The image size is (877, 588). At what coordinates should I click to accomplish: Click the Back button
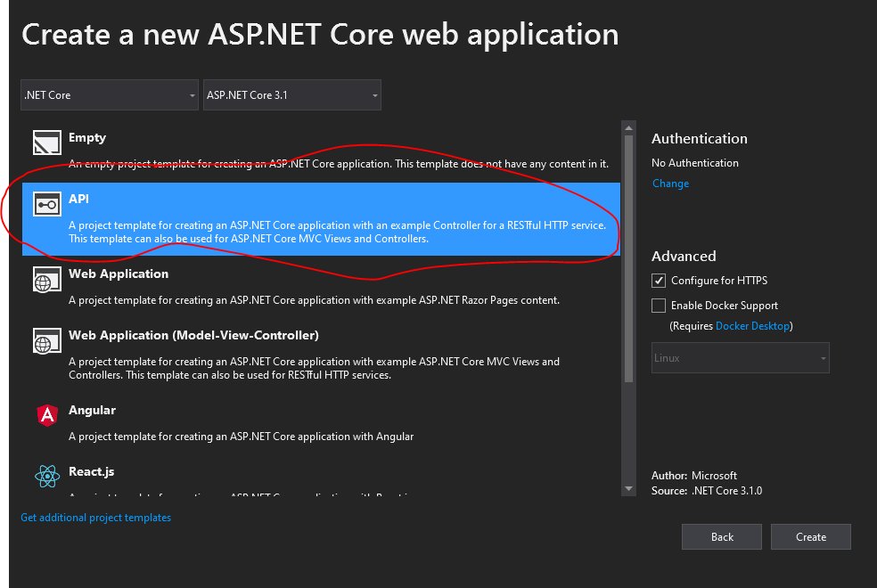722,536
